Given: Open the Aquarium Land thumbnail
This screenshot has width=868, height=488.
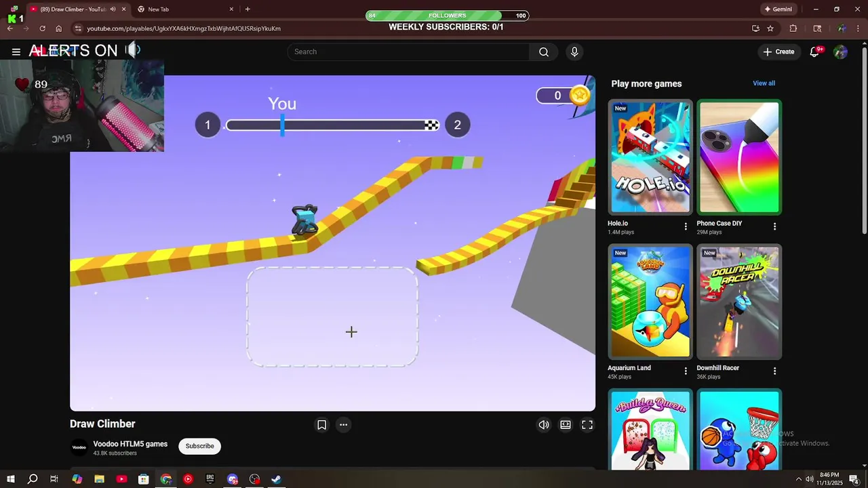Looking at the screenshot, I should 650,302.
